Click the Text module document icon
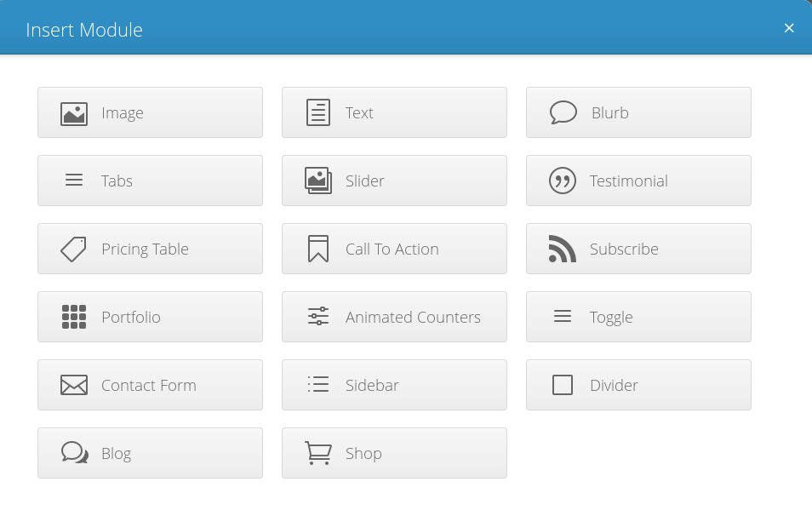The height and width of the screenshot is (522, 812). coord(318,113)
